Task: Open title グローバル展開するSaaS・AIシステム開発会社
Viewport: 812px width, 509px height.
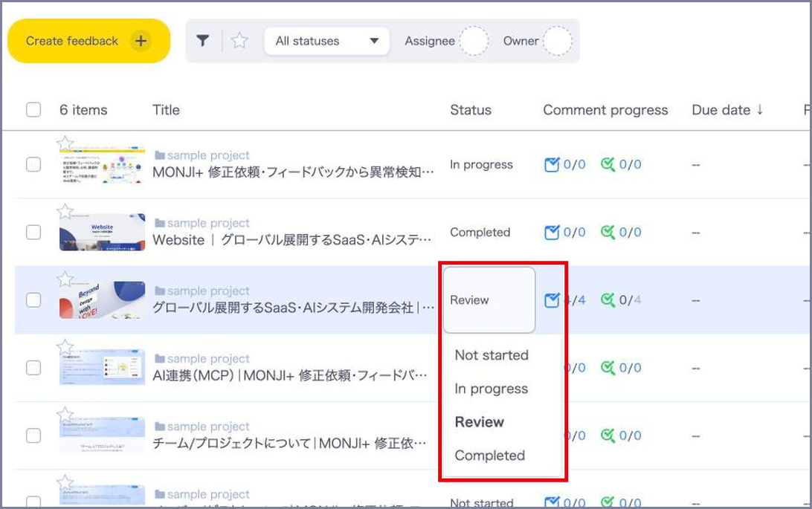Action: click(293, 308)
